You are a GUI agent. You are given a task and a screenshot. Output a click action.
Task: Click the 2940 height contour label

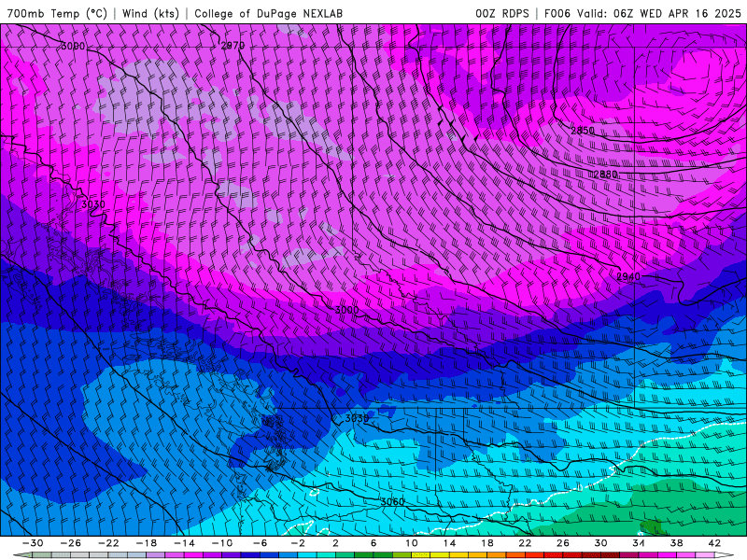628,276
